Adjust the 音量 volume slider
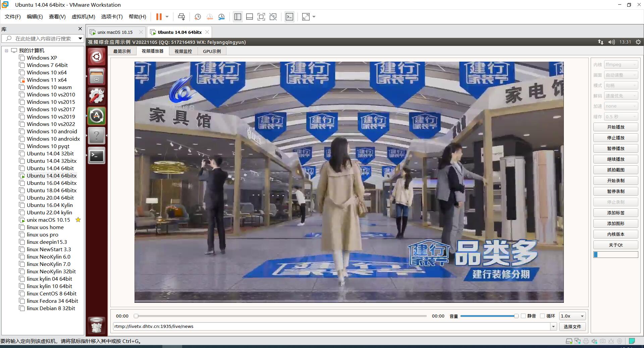The width and height of the screenshot is (644, 348). pos(489,316)
